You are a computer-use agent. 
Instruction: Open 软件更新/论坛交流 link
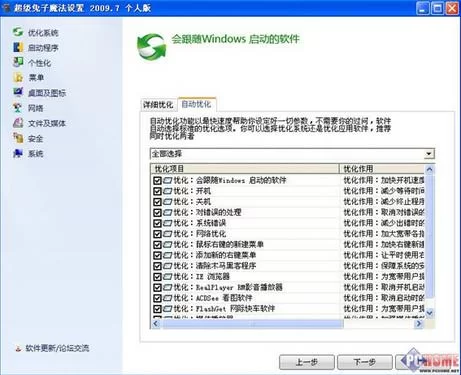point(57,349)
